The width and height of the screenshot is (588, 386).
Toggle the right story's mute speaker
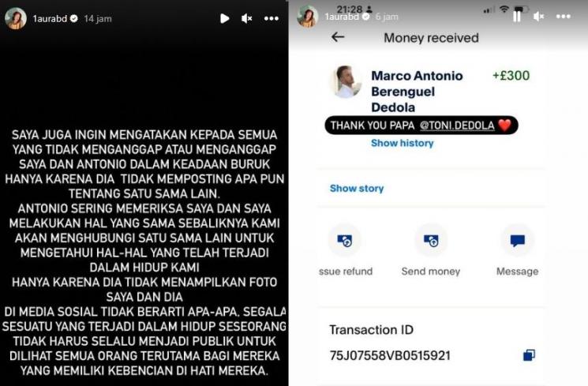(x=539, y=17)
